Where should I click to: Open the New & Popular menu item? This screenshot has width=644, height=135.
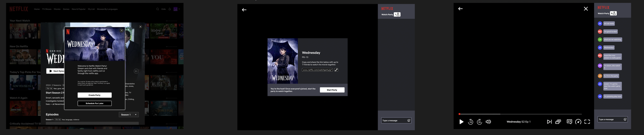click(79, 9)
